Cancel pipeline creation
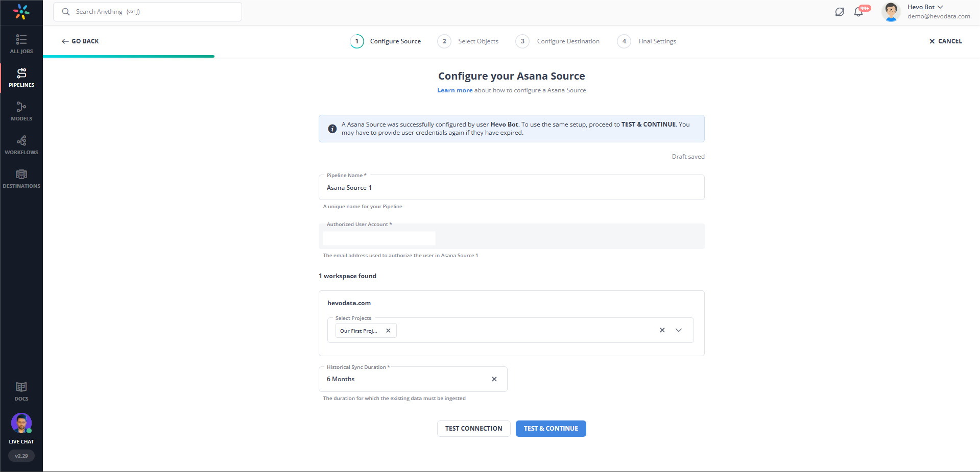The width and height of the screenshot is (980, 472). pyautogui.click(x=946, y=41)
